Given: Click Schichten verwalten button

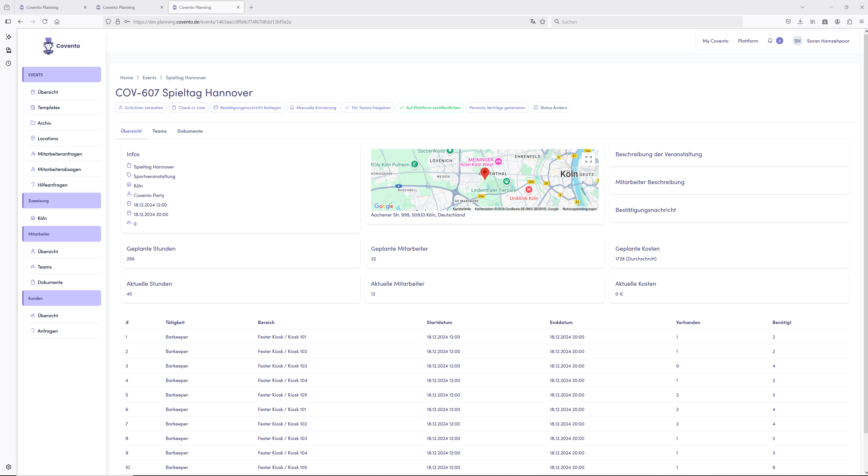Looking at the screenshot, I should [141, 108].
